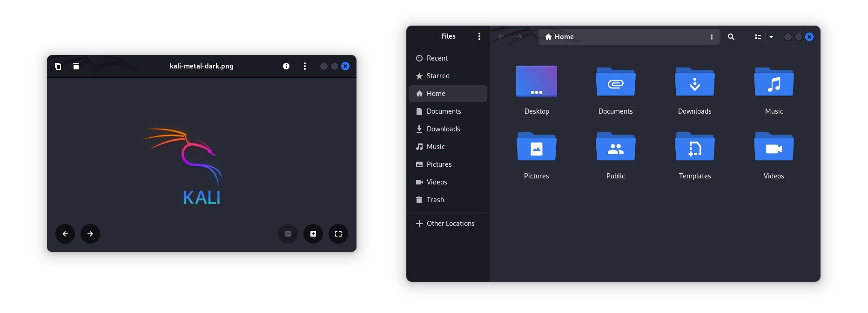The image size is (868, 313).
Task: Click Other Locations in sidebar
Action: 450,224
